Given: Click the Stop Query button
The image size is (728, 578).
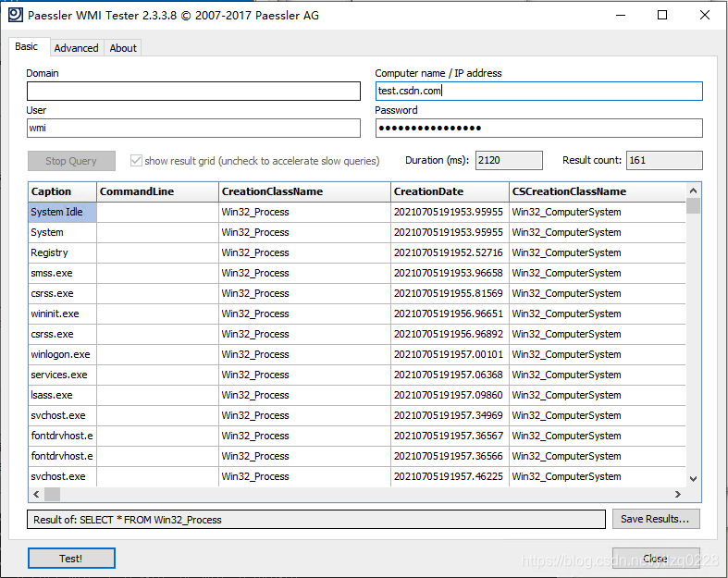Looking at the screenshot, I should coord(71,161).
